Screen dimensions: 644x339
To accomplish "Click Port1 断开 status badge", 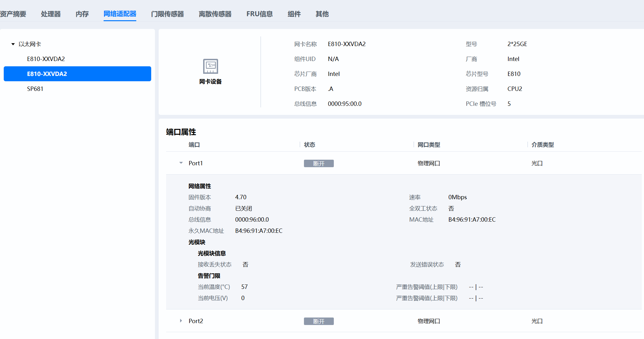I will (319, 163).
